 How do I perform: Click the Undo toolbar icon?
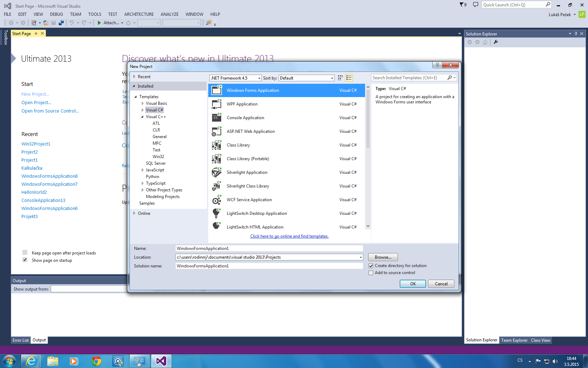(72, 23)
